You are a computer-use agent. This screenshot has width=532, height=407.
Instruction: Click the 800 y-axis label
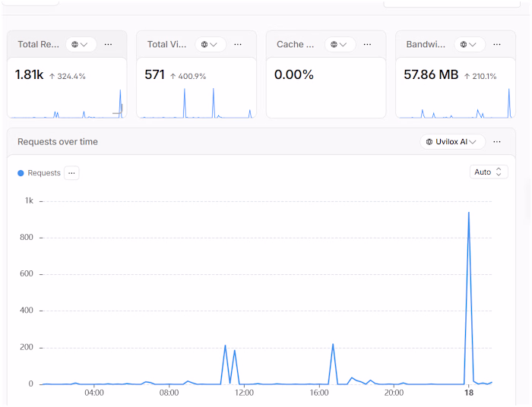tap(27, 237)
